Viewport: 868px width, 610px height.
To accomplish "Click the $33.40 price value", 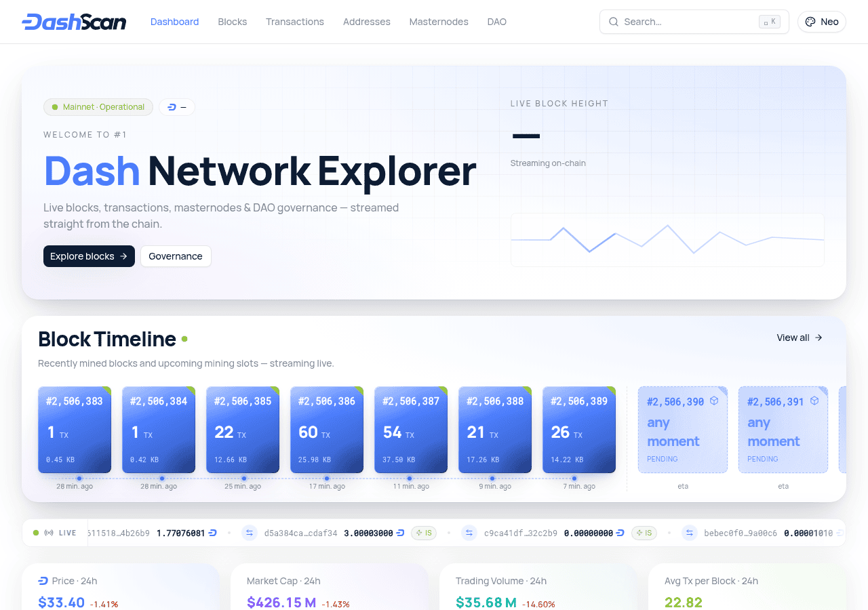I will coord(61,603).
